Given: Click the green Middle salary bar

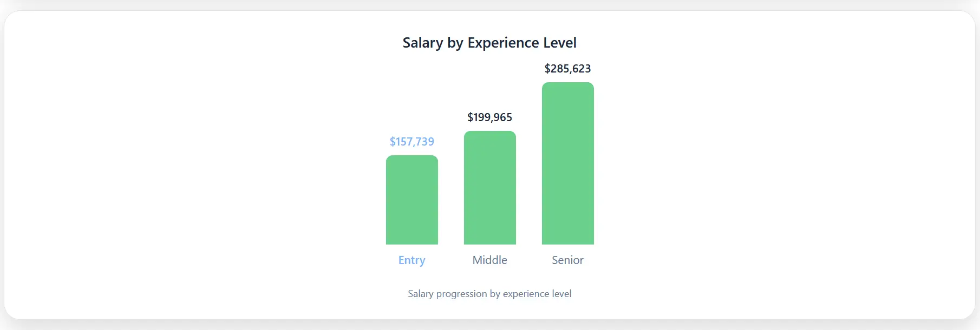Looking at the screenshot, I should click(x=490, y=188).
